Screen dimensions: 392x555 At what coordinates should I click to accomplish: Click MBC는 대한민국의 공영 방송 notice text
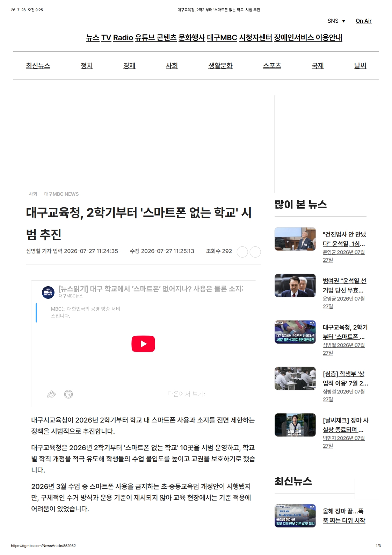pyautogui.click(x=86, y=312)
